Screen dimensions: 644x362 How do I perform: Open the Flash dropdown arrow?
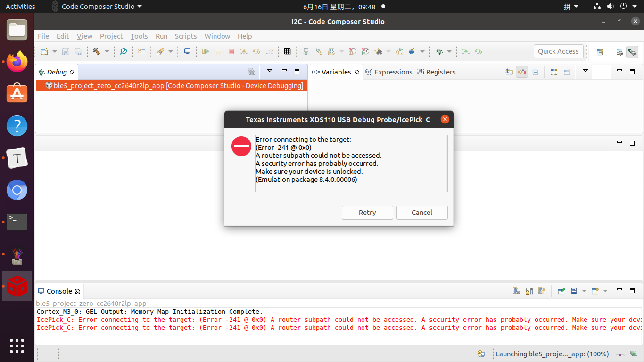point(170,51)
